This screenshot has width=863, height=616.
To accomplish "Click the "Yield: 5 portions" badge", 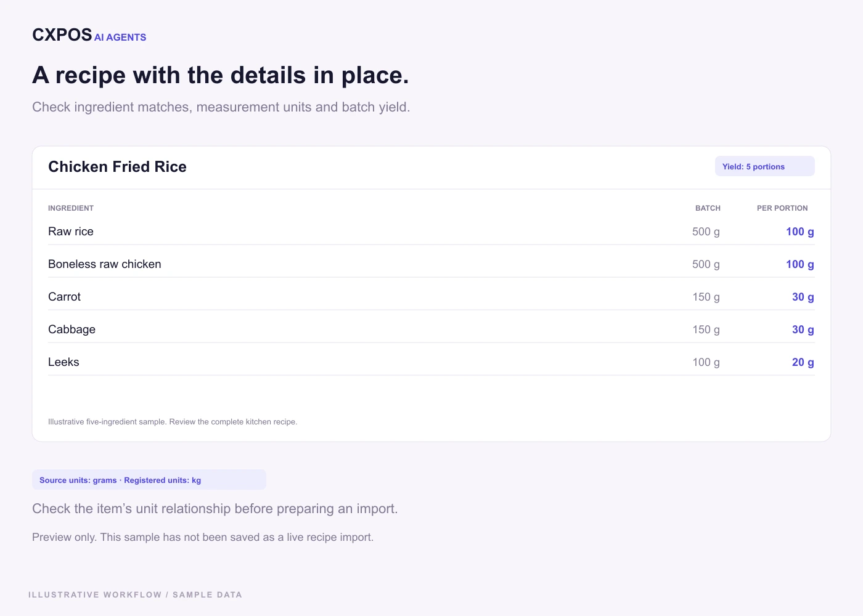I will [764, 166].
